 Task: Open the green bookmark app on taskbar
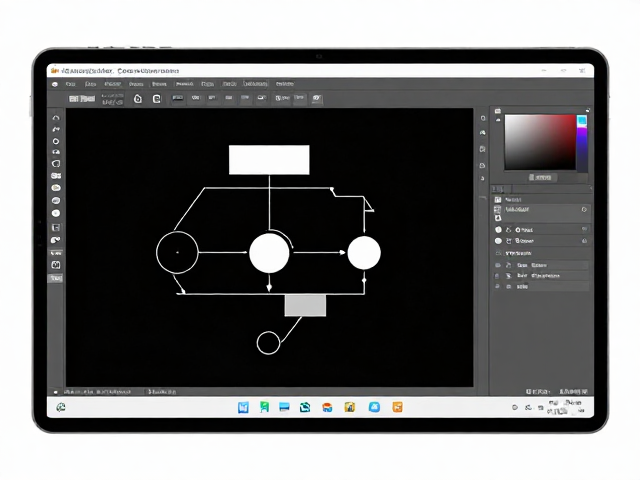[x=264, y=407]
